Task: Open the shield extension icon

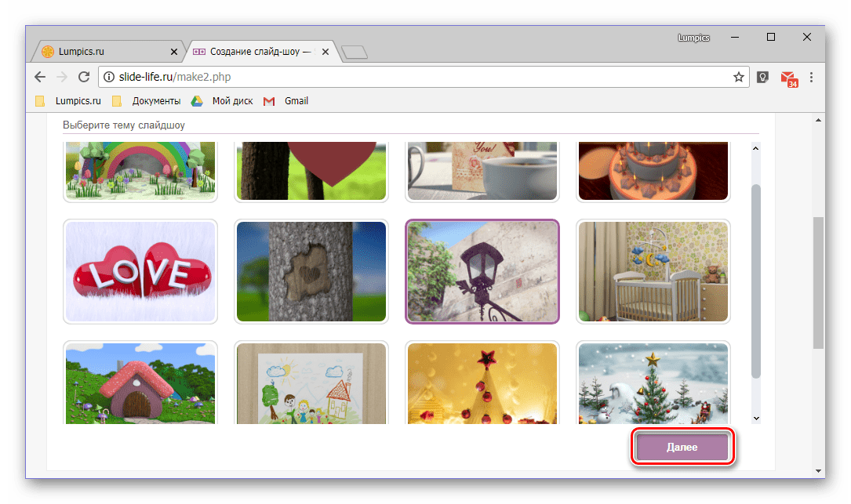Action: [x=762, y=77]
